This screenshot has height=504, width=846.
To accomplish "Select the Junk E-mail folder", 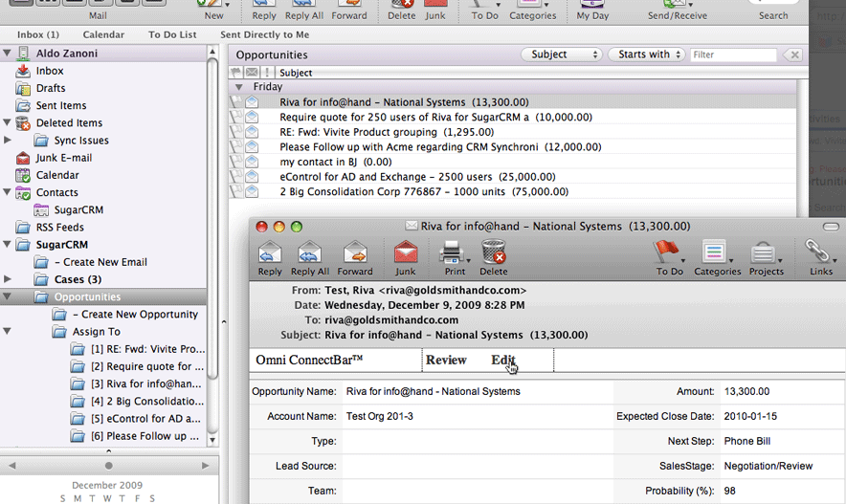I will pyautogui.click(x=64, y=158).
